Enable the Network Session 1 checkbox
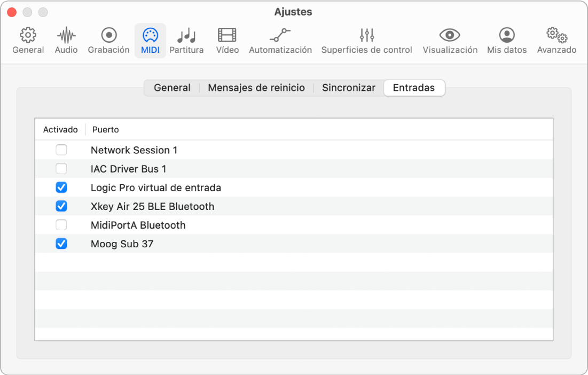Viewport: 588px width, 375px height. click(61, 150)
